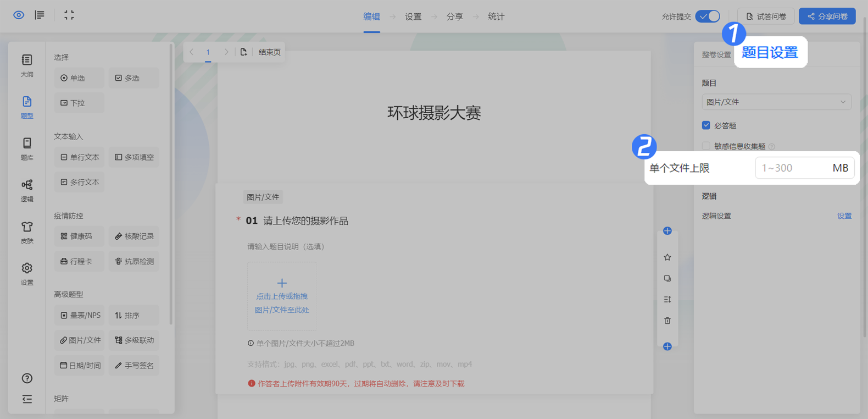Click the 试答问卷 button
The image size is (868, 419).
(x=766, y=16)
